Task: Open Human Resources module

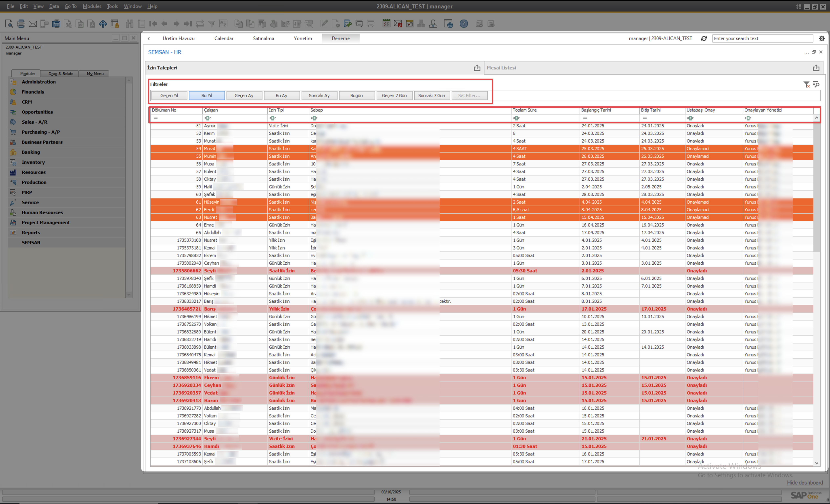Action: tap(42, 212)
